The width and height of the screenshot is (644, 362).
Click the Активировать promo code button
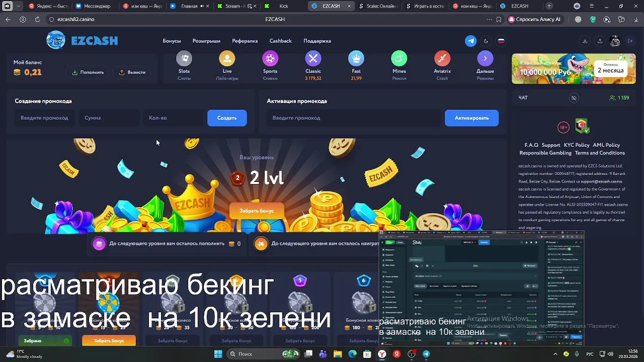coord(471,118)
